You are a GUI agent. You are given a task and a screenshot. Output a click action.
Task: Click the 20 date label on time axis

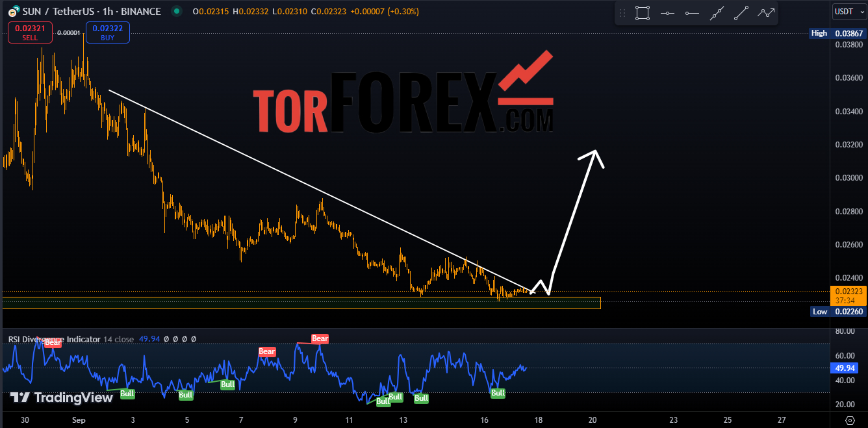[x=593, y=420]
